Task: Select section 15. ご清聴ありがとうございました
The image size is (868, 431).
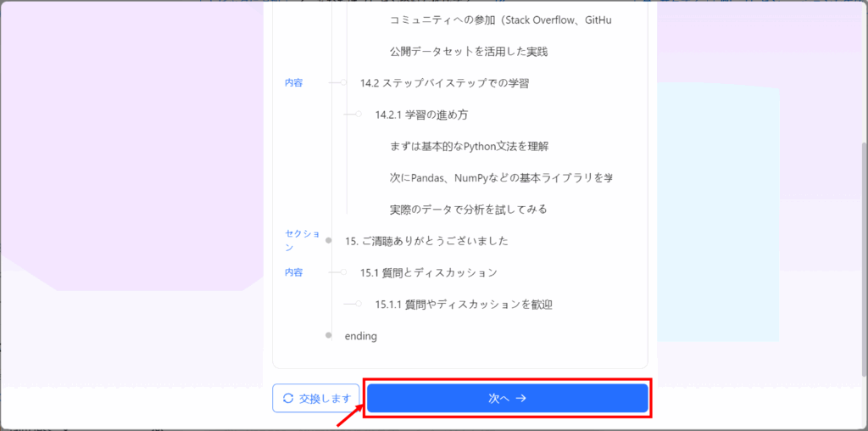Action: pyautogui.click(x=426, y=241)
